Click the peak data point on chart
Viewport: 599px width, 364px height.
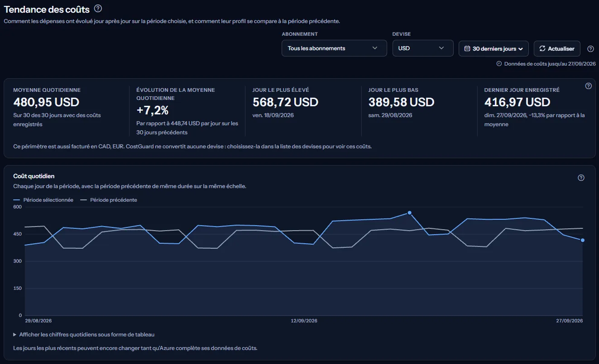click(x=409, y=213)
